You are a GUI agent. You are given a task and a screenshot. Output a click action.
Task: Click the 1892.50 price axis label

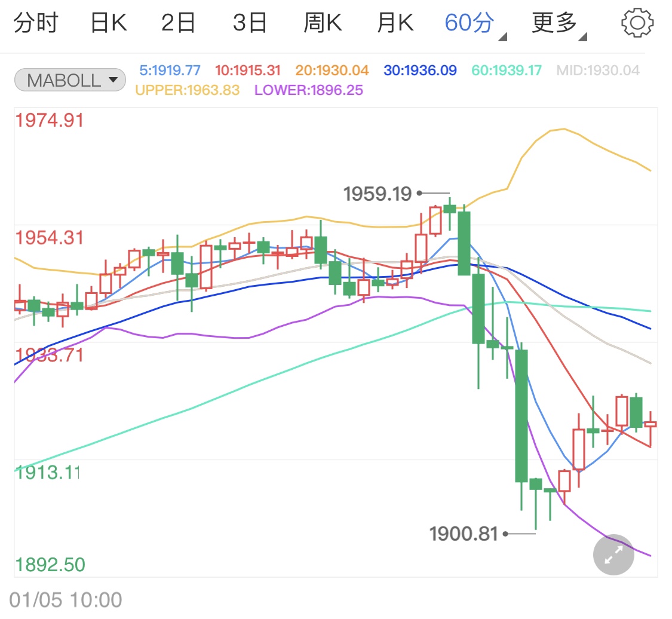coord(50,565)
